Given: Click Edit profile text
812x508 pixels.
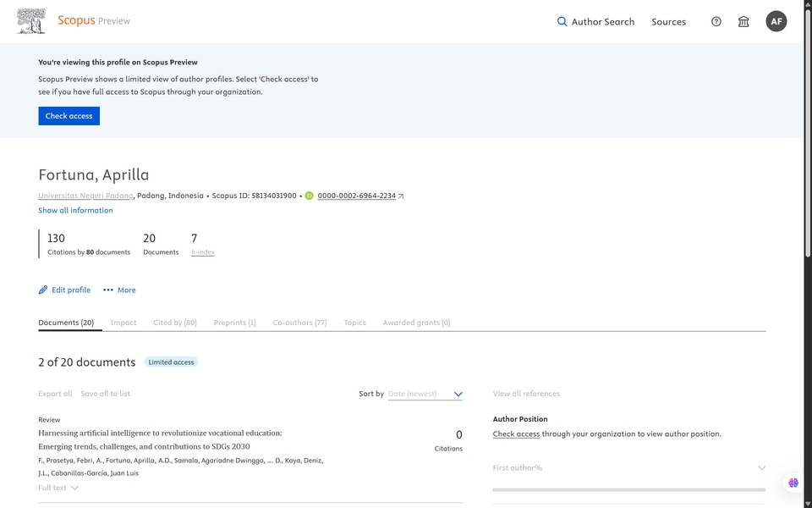Looking at the screenshot, I should pos(71,290).
